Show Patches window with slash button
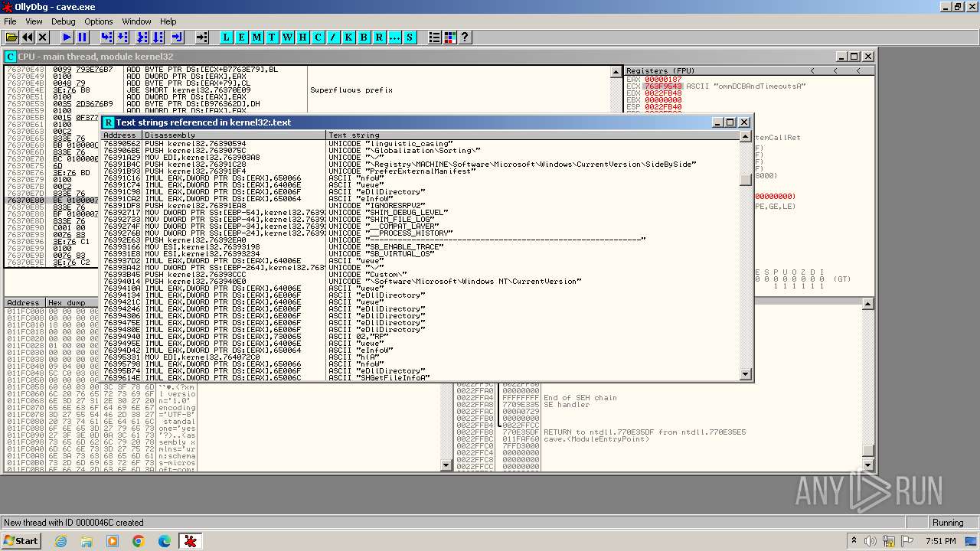This screenshot has width=980, height=551. pyautogui.click(x=334, y=37)
